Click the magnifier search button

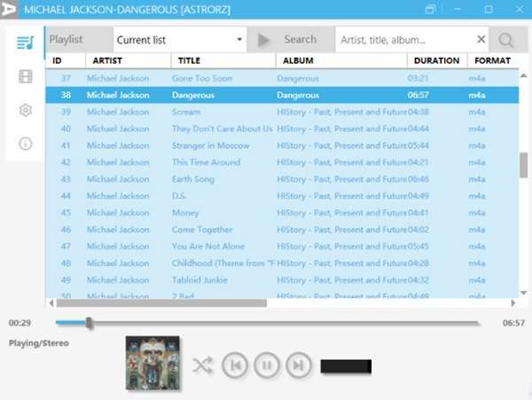click(x=505, y=40)
